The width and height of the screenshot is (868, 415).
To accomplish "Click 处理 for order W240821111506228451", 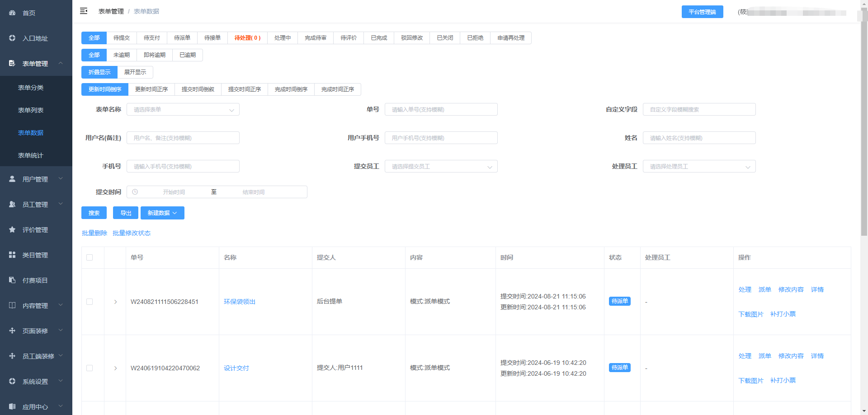I will coord(745,289).
